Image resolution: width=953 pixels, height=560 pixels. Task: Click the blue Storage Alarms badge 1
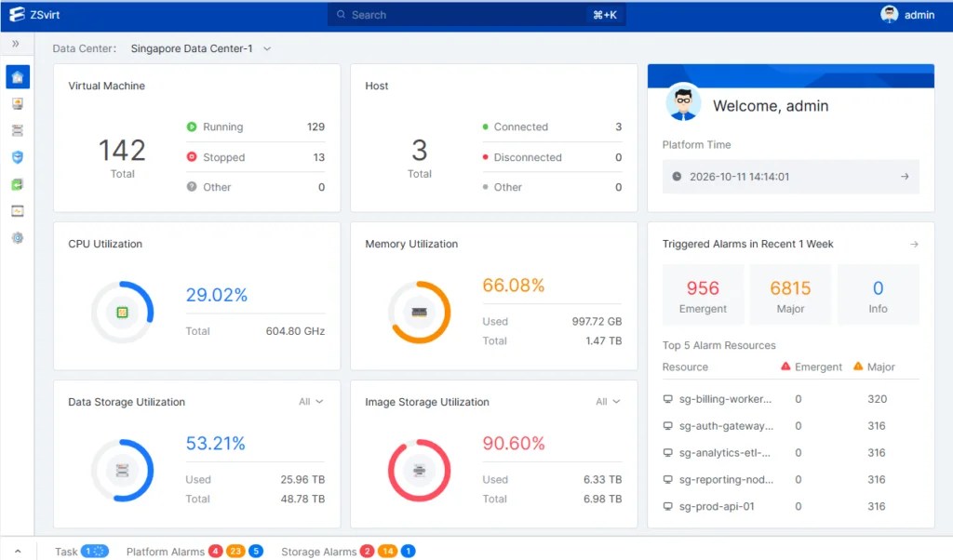409,551
